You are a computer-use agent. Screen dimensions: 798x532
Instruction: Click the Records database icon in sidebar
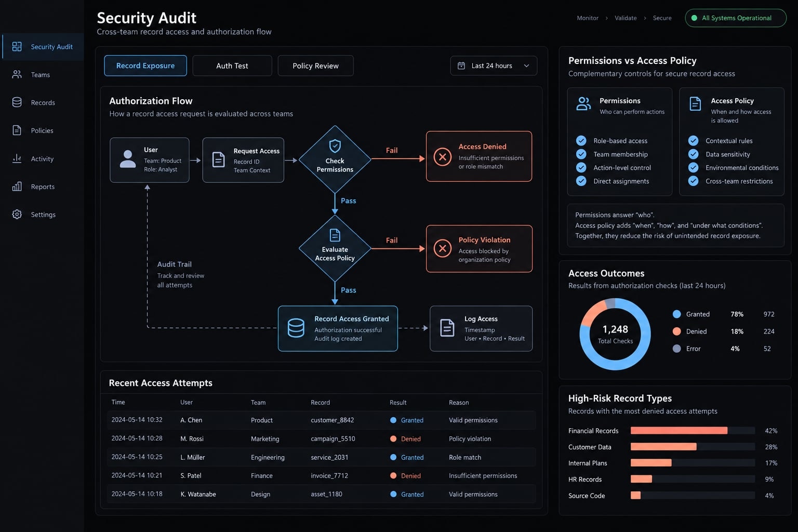(x=17, y=102)
